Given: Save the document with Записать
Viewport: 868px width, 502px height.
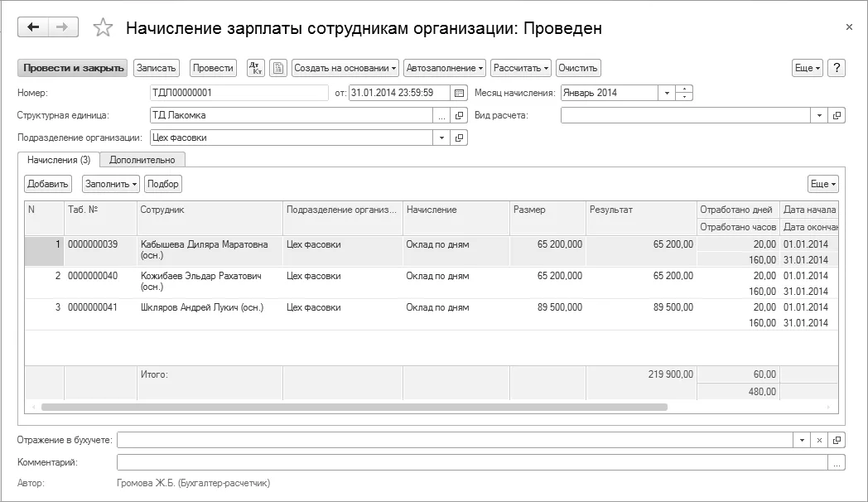Looking at the screenshot, I should pyautogui.click(x=156, y=68).
